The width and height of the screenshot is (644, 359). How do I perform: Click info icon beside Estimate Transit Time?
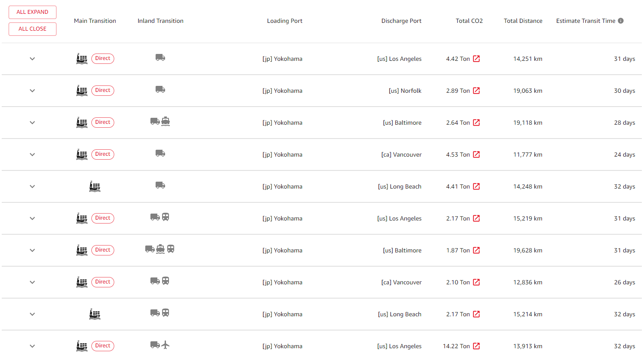coord(621,21)
